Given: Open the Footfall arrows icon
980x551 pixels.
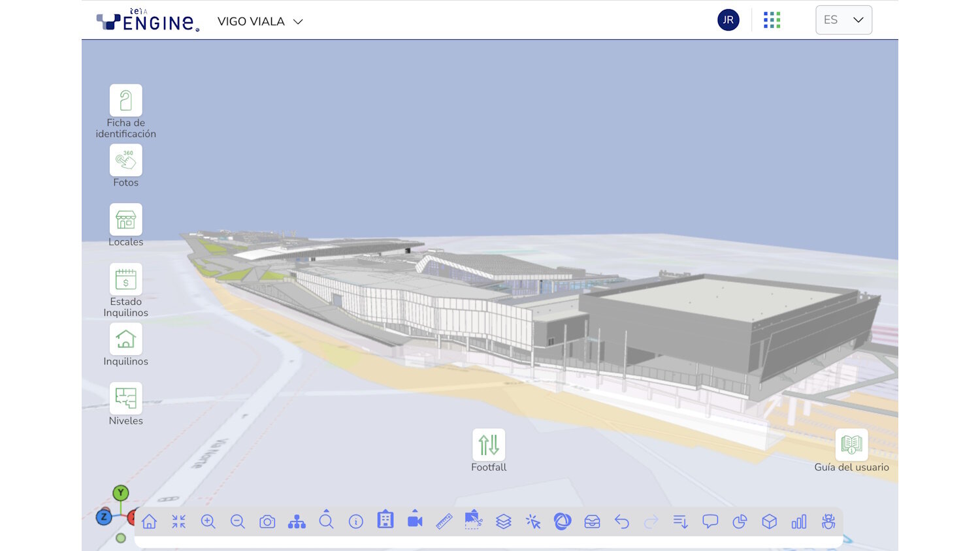Looking at the screenshot, I should point(489,445).
